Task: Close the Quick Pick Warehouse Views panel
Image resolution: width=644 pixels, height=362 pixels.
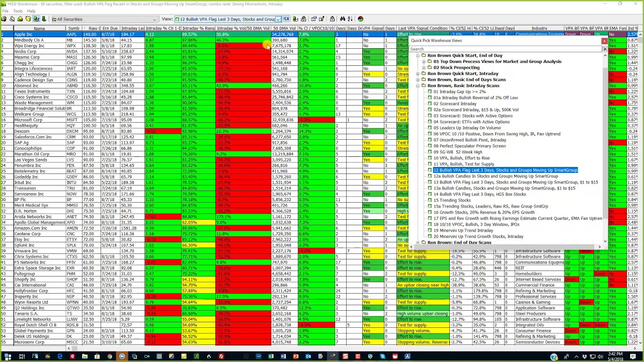Action: 604,41
